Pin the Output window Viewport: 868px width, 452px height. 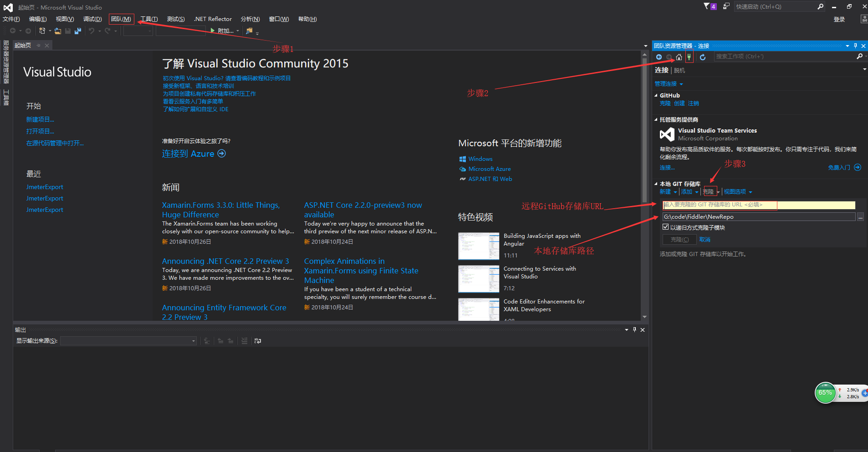click(634, 329)
